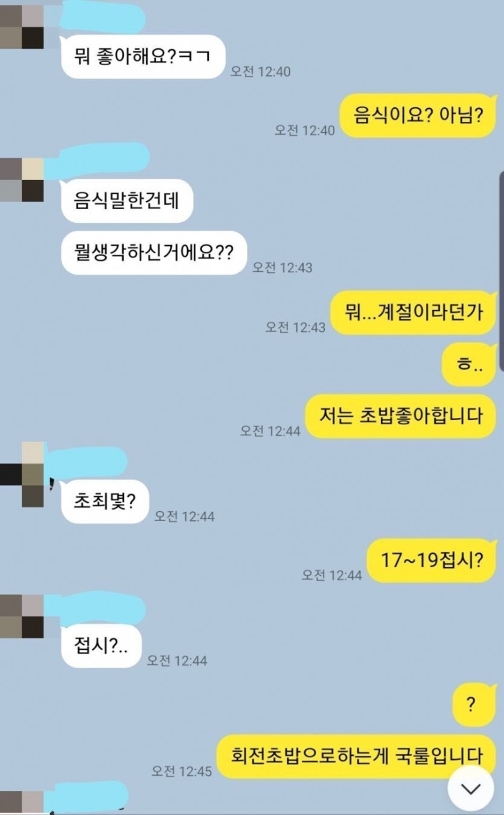The width and height of the screenshot is (504, 815).
Task: Tap the '초최몇?' message bubble
Action: pyautogui.click(x=105, y=502)
